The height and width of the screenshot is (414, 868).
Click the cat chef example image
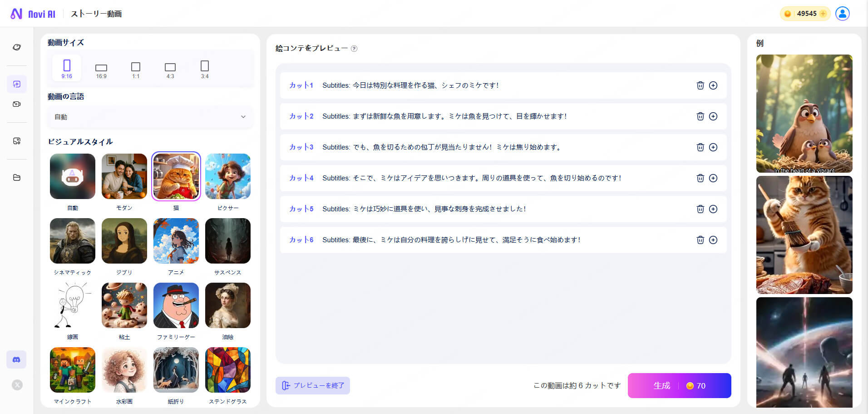click(804, 234)
